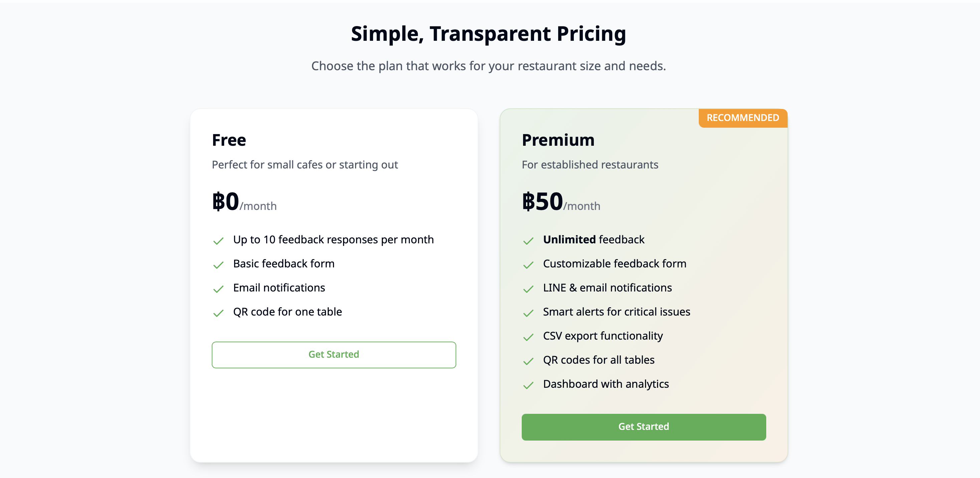
Task: Click the checkmark beside "Email notifications"
Action: tap(218, 289)
